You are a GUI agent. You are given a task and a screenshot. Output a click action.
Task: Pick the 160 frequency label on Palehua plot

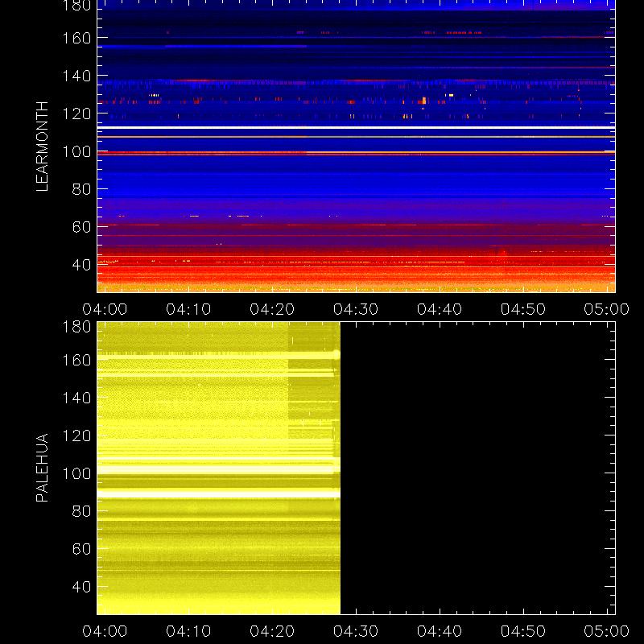coord(76,360)
